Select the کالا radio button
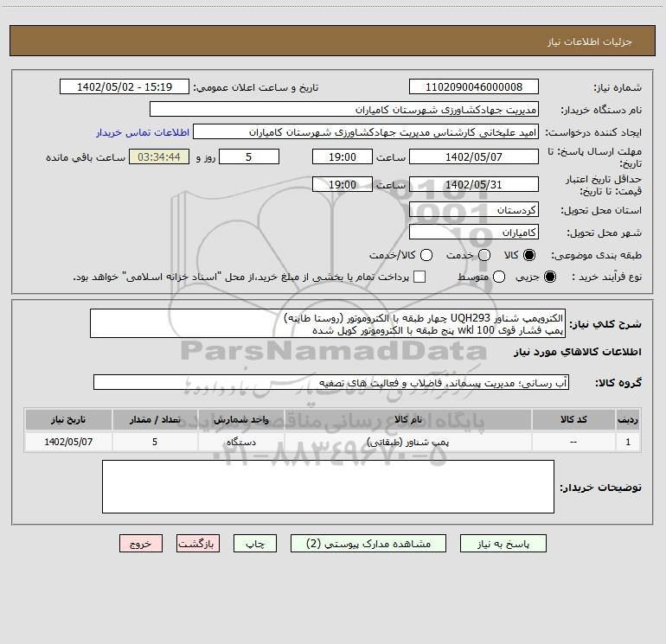This screenshot has height=644, width=666. point(529,255)
